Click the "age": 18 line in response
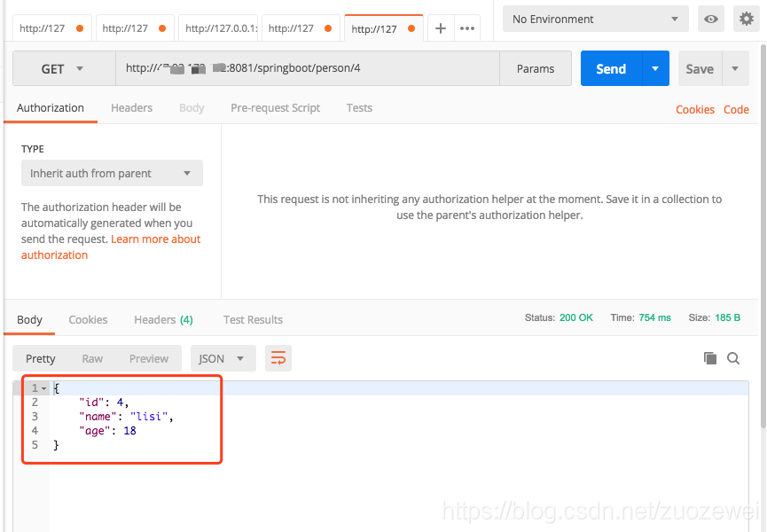Screen dimensions: 767x532 pos(107,430)
